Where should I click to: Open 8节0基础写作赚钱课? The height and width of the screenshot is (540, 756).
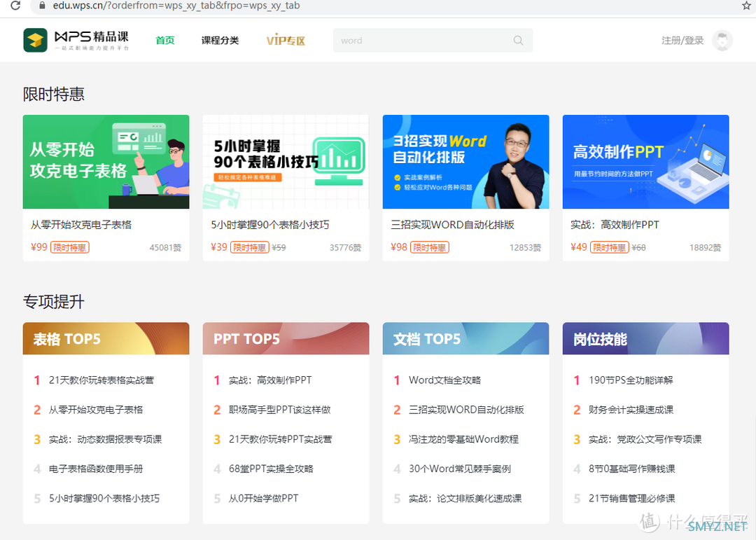point(631,469)
